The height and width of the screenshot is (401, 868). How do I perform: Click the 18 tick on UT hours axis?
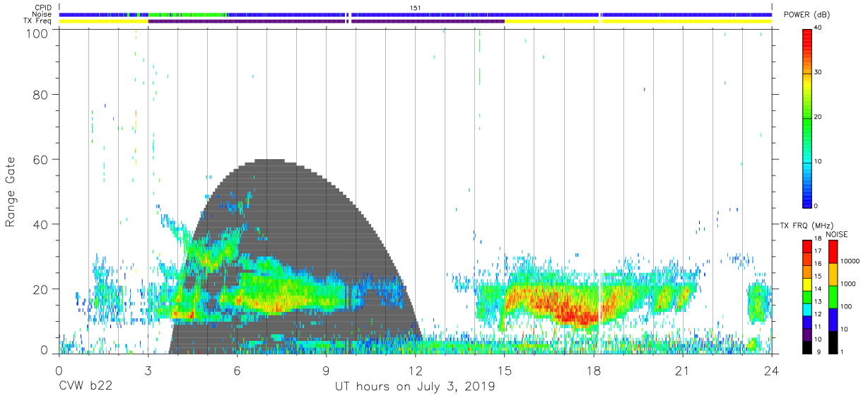tap(594, 370)
